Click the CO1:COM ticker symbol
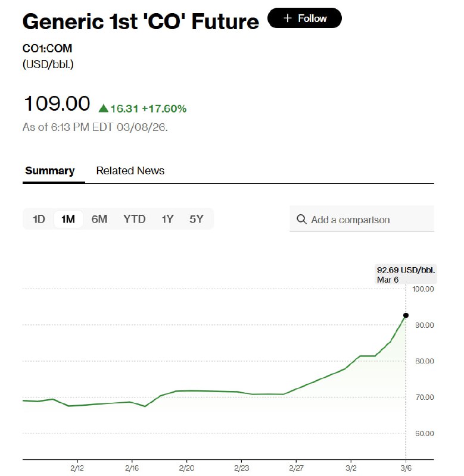 click(x=47, y=49)
